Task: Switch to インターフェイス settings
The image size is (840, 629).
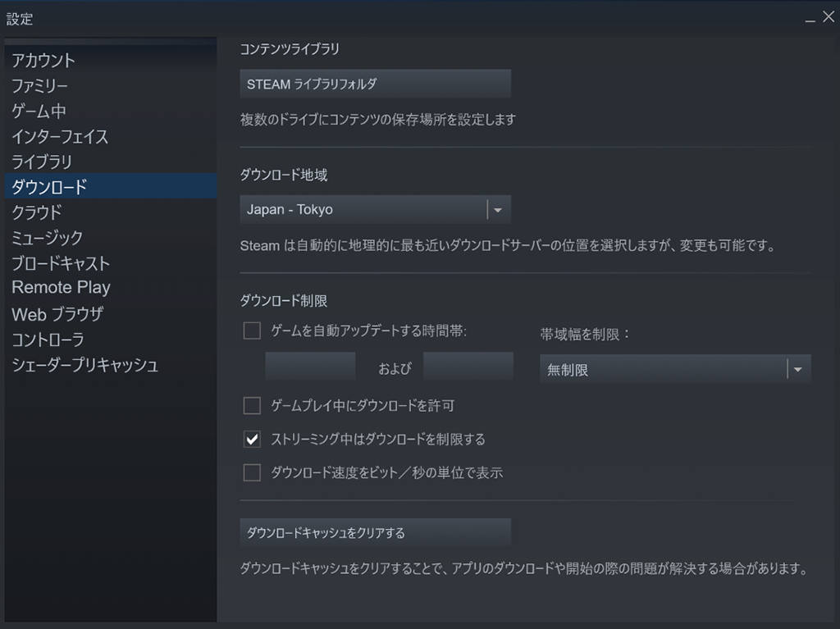Action: point(60,136)
